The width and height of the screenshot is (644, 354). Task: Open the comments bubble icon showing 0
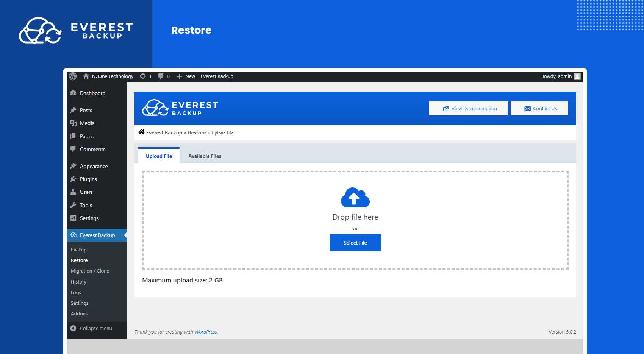(161, 76)
